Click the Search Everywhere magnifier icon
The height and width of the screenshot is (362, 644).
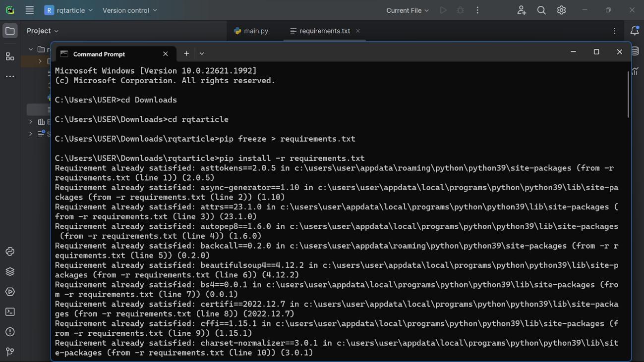coord(541,10)
